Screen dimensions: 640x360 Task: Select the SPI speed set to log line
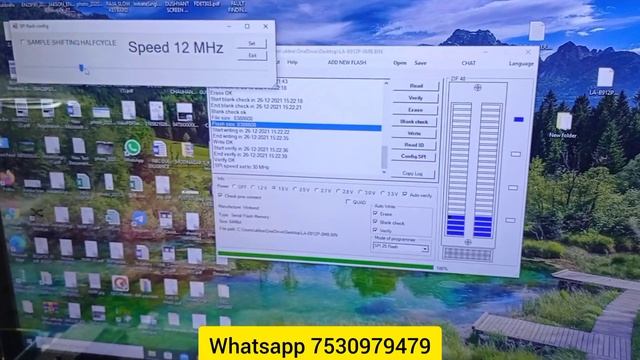click(x=241, y=167)
